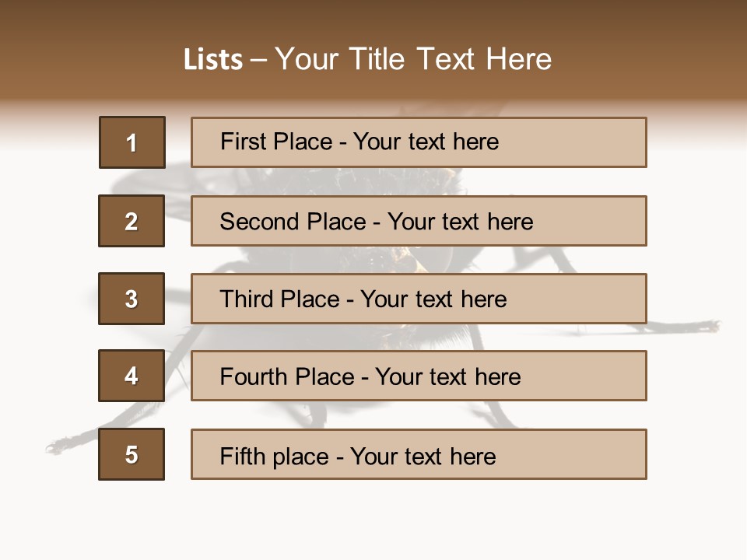The image size is (747, 560).
Task: Click the fly's leg tip at lower left
Action: (x=54, y=446)
